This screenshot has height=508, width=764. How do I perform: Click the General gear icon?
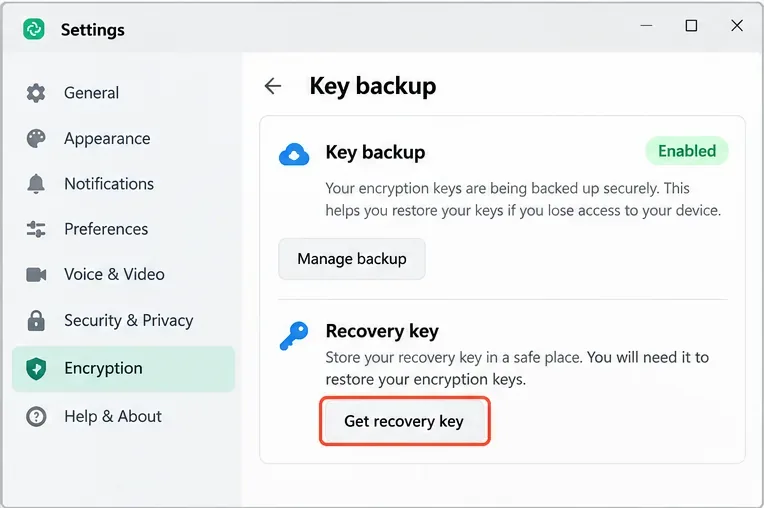tap(36, 93)
